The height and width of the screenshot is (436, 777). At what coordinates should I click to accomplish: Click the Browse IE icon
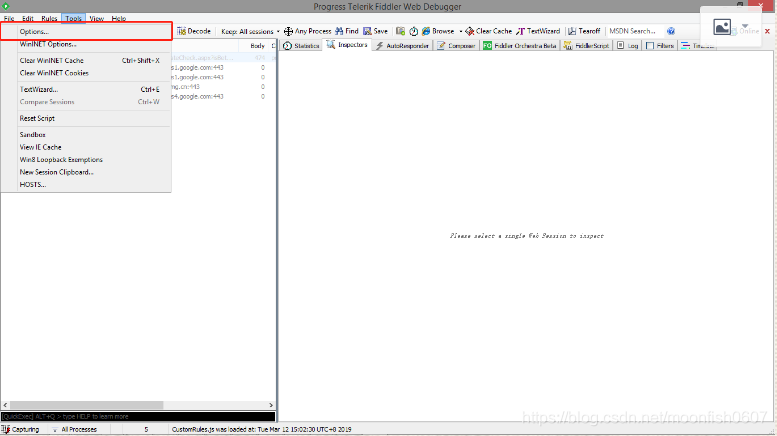426,31
